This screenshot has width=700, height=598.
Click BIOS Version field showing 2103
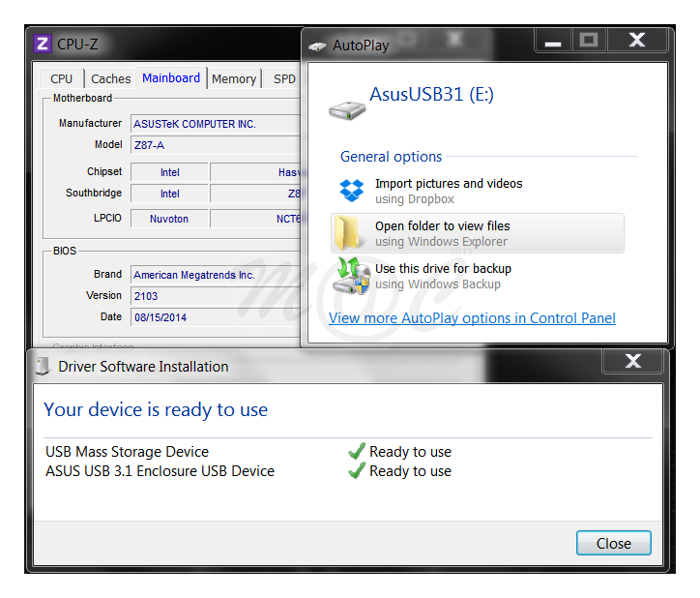coord(216,296)
